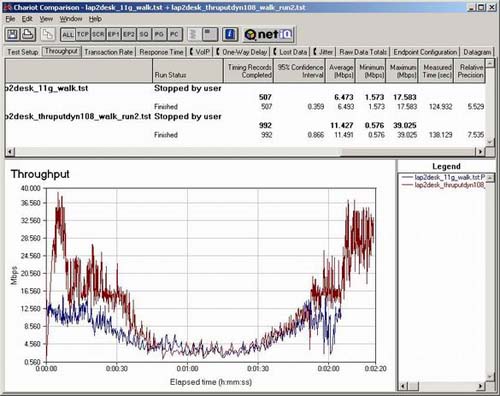Click the horizontal scrollbar right arrow under results table
Viewport: 500px width, 396px height.
(480, 152)
